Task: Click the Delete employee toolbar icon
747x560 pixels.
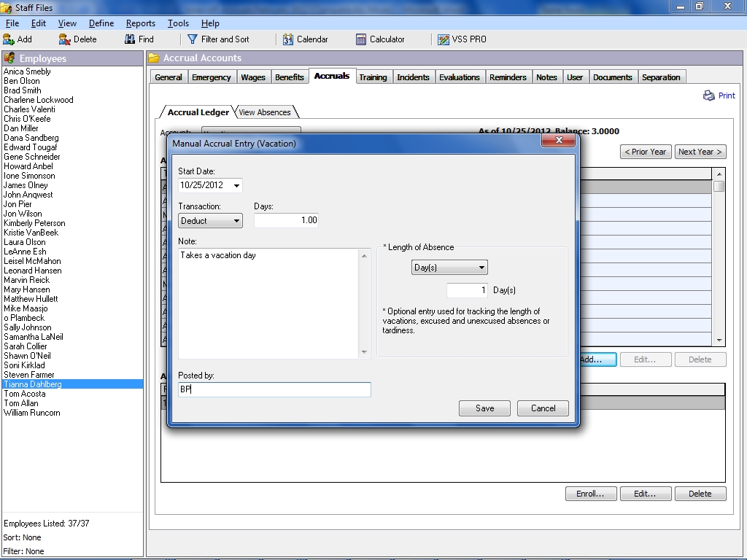Action: click(x=65, y=39)
